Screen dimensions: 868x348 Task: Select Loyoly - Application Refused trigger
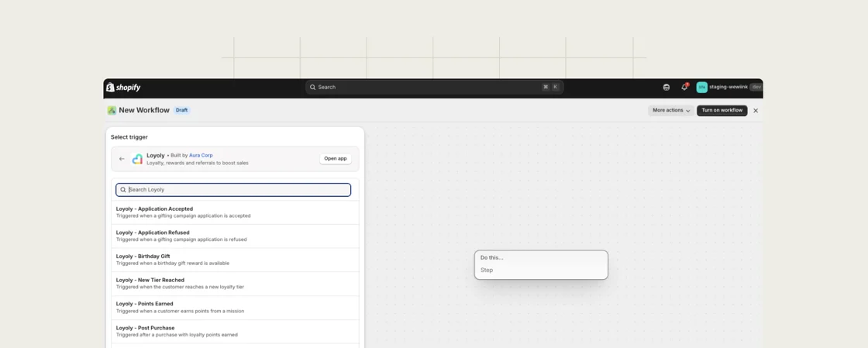(235, 236)
